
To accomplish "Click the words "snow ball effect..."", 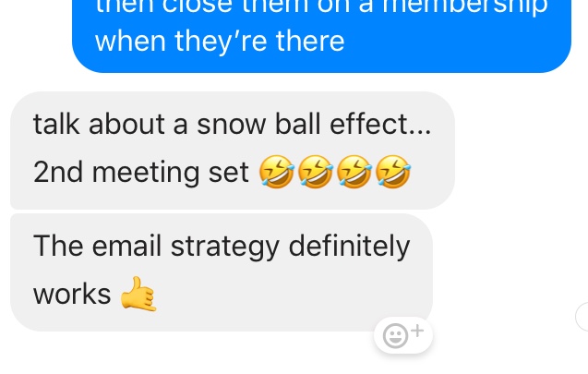I will click(314, 124).
